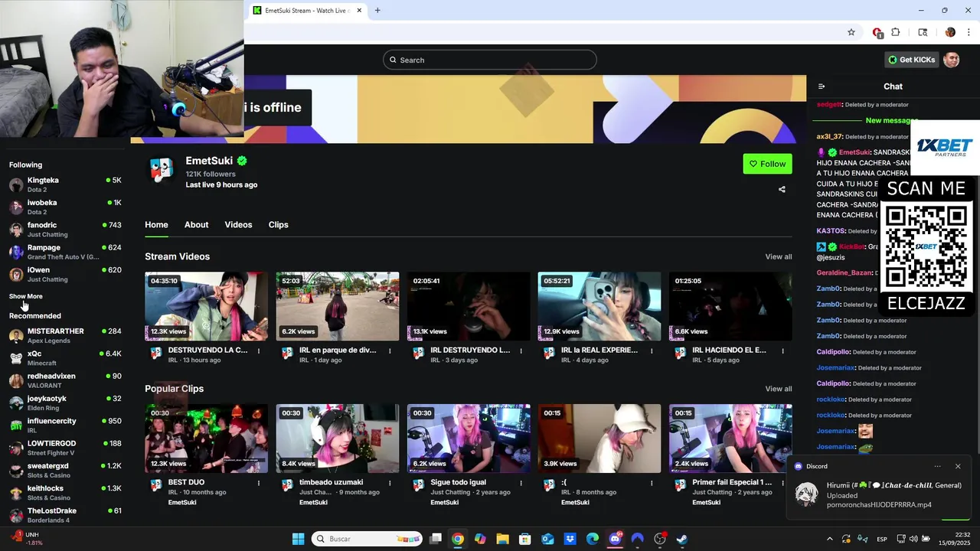Open options for Sigue todo igual clip
Image resolution: width=980 pixels, height=551 pixels.
coord(521,483)
